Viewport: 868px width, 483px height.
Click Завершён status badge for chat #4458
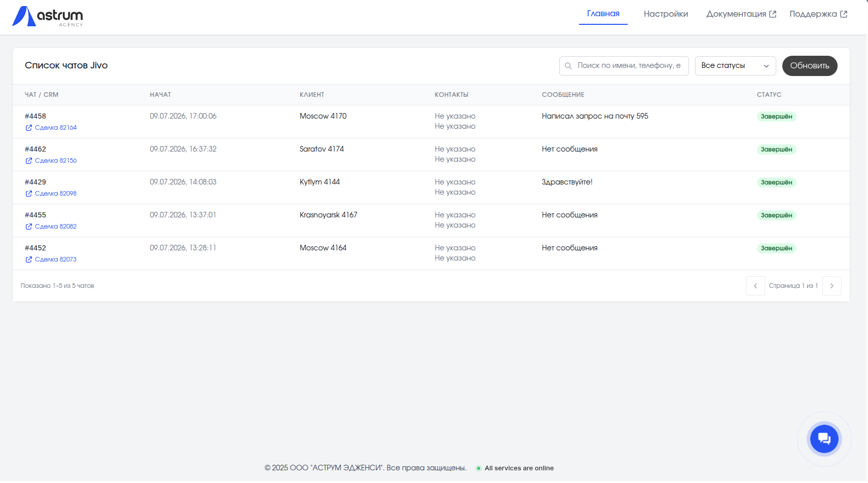click(776, 117)
